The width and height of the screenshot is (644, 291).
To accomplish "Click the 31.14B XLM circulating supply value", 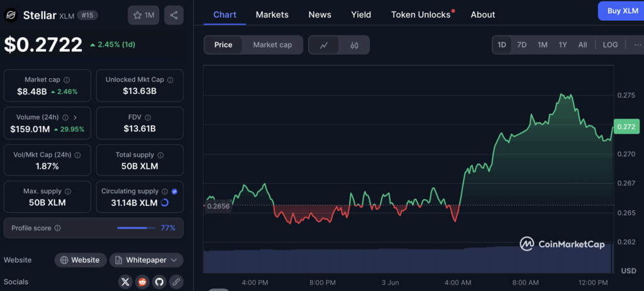I will [135, 203].
